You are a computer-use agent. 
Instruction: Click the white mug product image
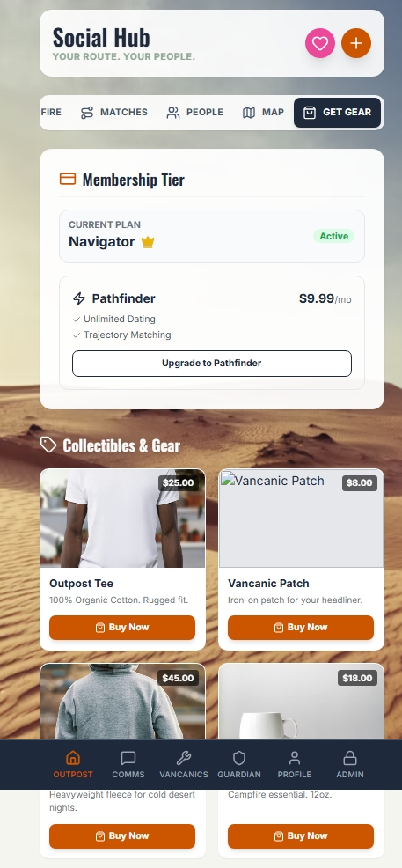[x=302, y=702]
